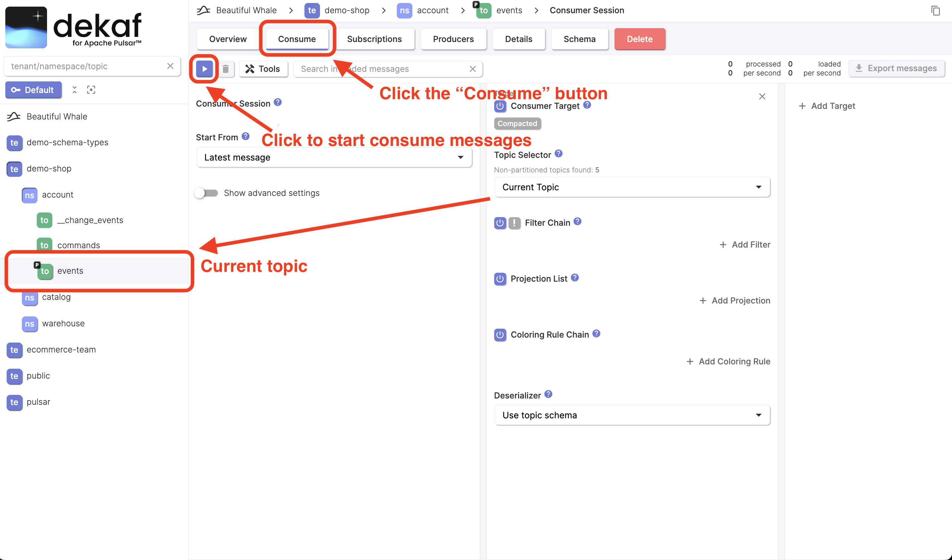Collapse all tree nodes icon
The height and width of the screenshot is (560, 952).
(75, 90)
